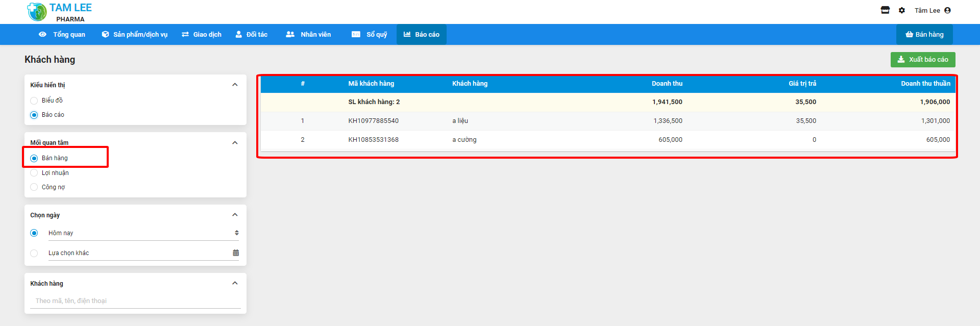Click customer name a cường
The width and height of the screenshot is (980, 326).
(x=464, y=140)
